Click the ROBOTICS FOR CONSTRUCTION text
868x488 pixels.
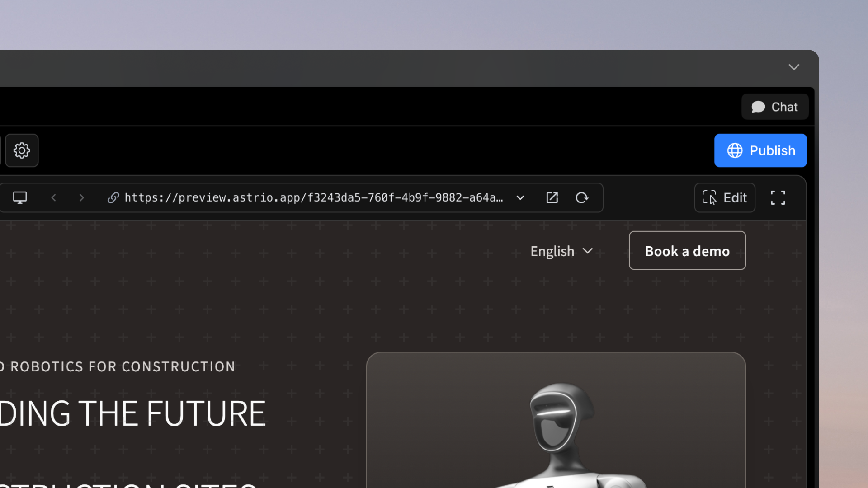pos(123,366)
